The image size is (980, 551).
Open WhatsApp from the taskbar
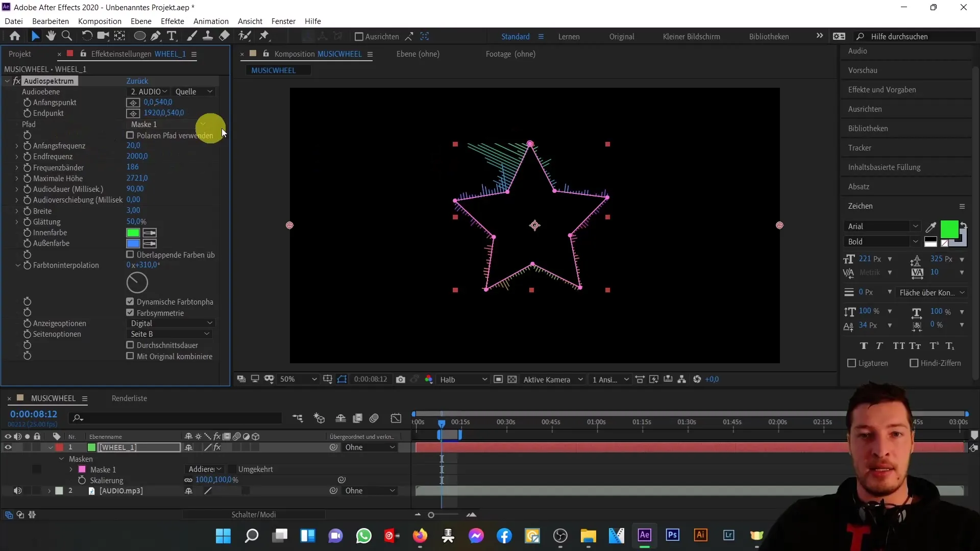(363, 536)
